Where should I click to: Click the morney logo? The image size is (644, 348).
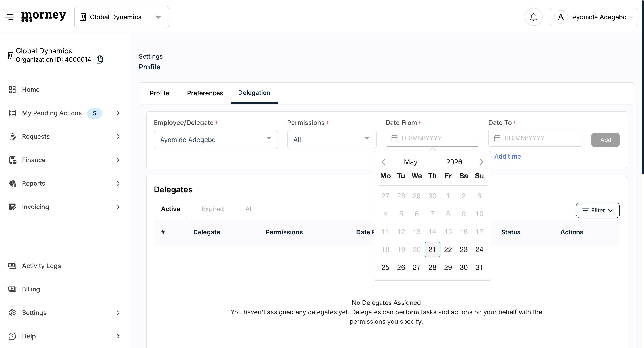click(44, 17)
